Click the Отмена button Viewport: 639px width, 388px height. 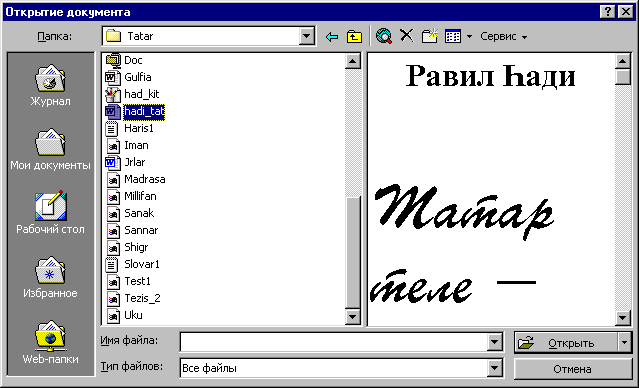click(573, 369)
